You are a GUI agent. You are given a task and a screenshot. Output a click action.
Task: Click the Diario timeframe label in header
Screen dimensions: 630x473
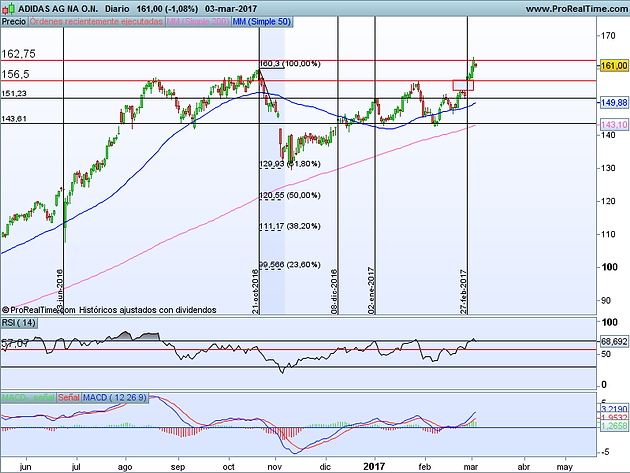point(117,8)
